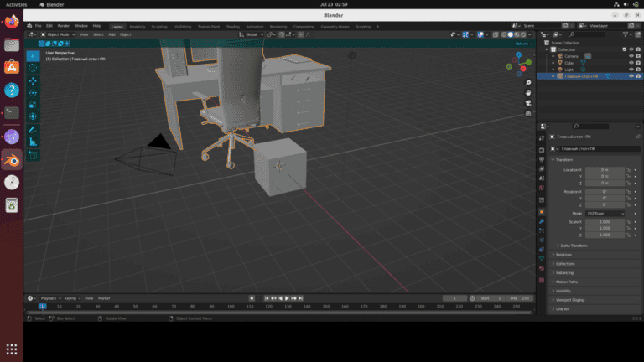Hide the Camera object in the outliner
Image resolution: width=644 pixels, height=362 pixels.
[x=631, y=56]
